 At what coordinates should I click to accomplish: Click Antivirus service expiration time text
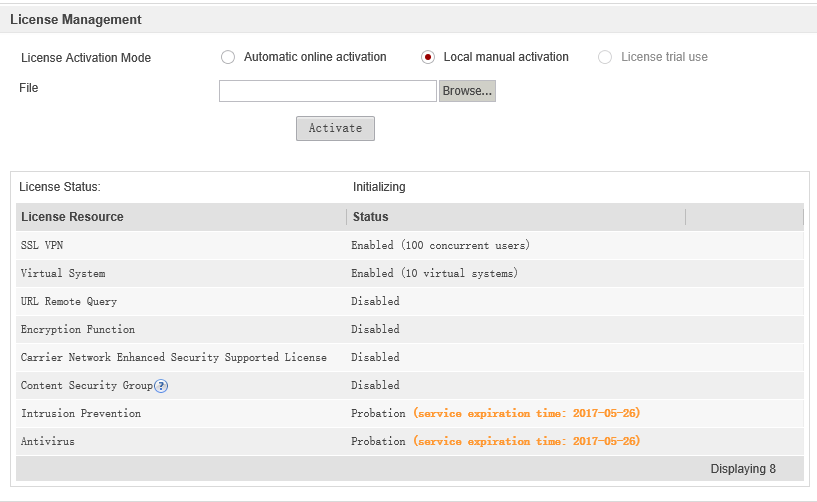pyautogui.click(x=526, y=441)
